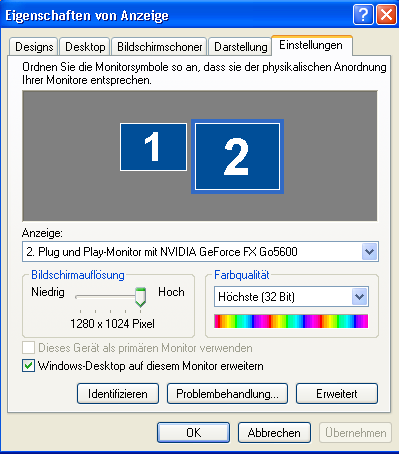Viewport: 399px width, 454px height.
Task: Switch to the Designs tab
Action: pos(34,47)
